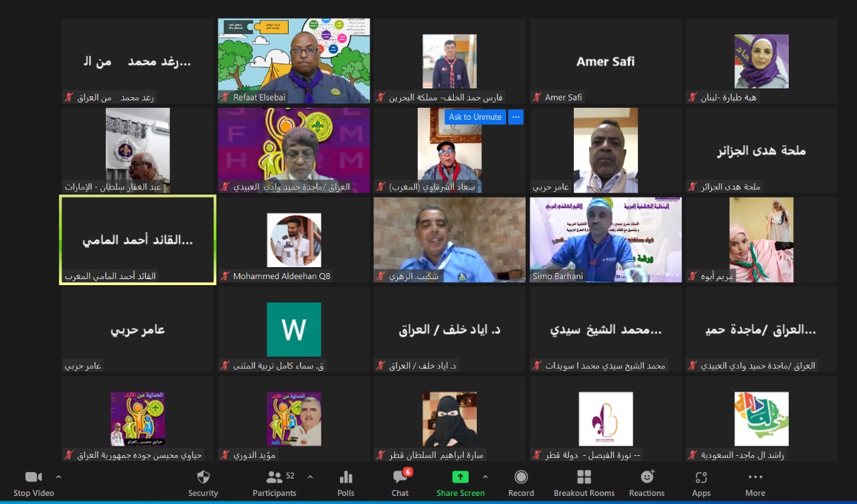Start recording via the Record icon

click(521, 477)
